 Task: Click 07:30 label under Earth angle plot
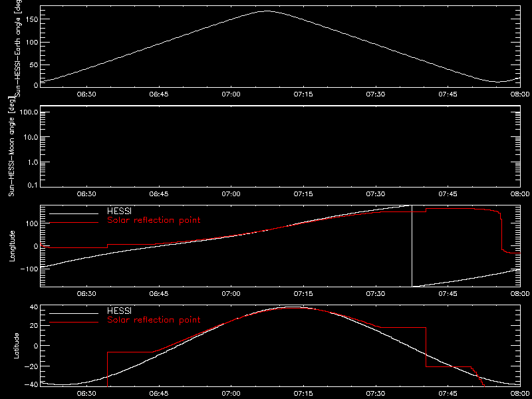(x=376, y=94)
